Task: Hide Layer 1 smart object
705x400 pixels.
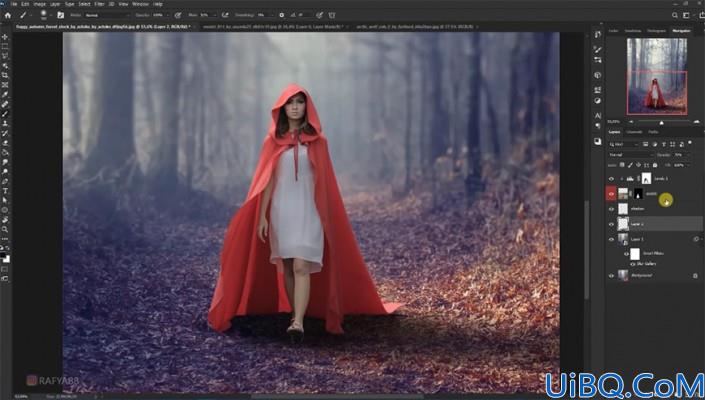Action: click(x=611, y=240)
